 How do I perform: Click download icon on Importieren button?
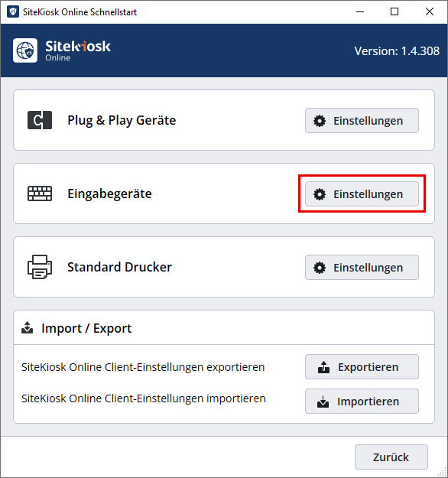coord(323,402)
